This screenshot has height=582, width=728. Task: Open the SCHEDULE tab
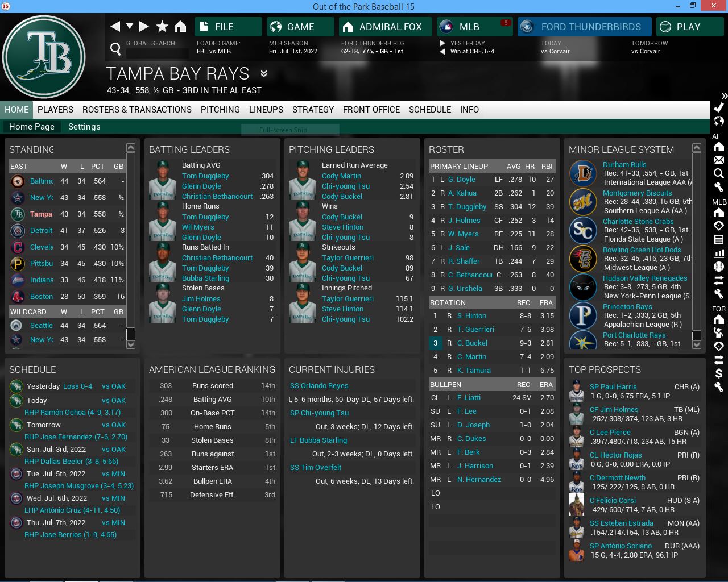(430, 110)
